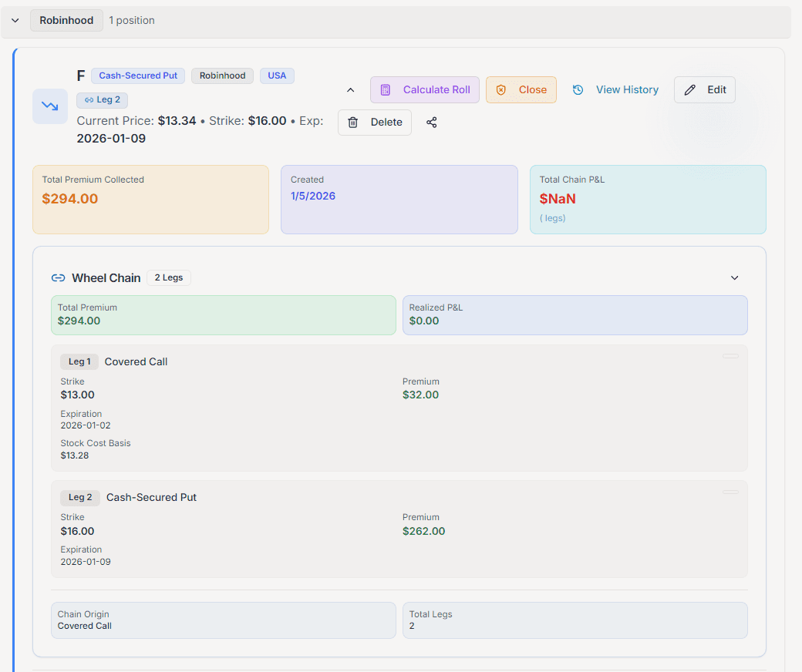Collapse the Wheel Chain section chevron

click(x=734, y=277)
